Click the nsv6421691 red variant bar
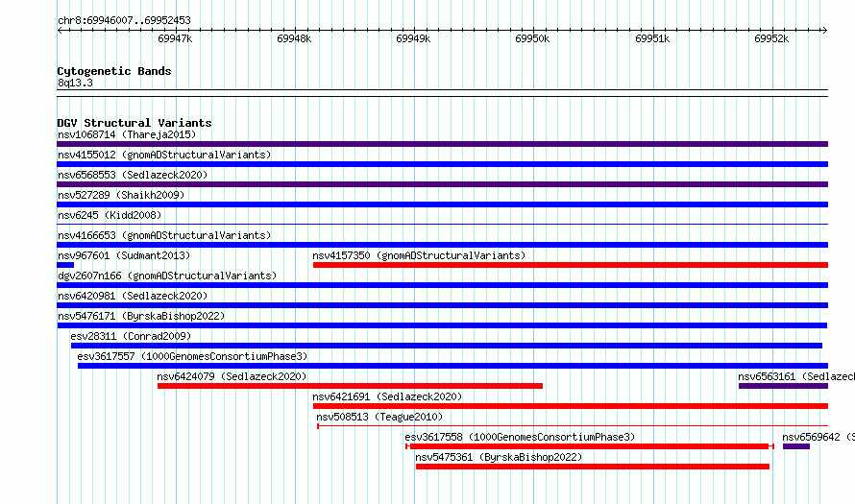Viewport: 855px width, 504px height. click(571, 406)
